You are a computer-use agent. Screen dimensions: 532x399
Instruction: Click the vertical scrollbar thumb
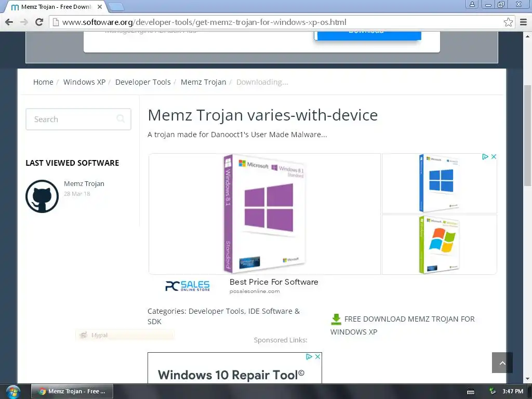(x=528, y=136)
